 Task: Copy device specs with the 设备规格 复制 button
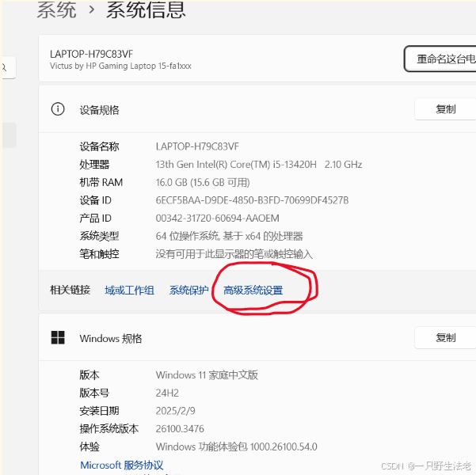pos(445,109)
